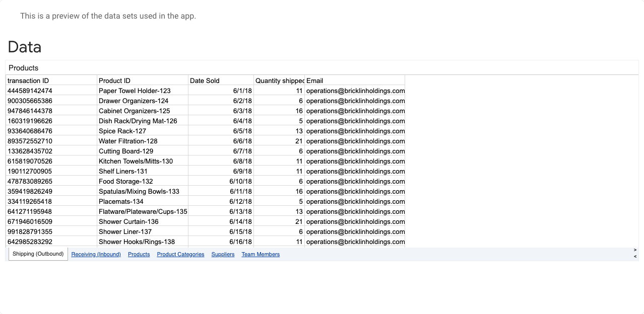Select the Dish Rack/Drying Mat-126 cell
The width and height of the screenshot is (644, 314).
pyautogui.click(x=143, y=121)
